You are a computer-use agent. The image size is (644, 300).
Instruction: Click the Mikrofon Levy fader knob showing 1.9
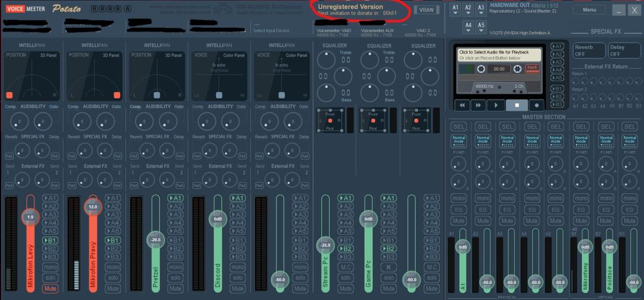(x=30, y=217)
